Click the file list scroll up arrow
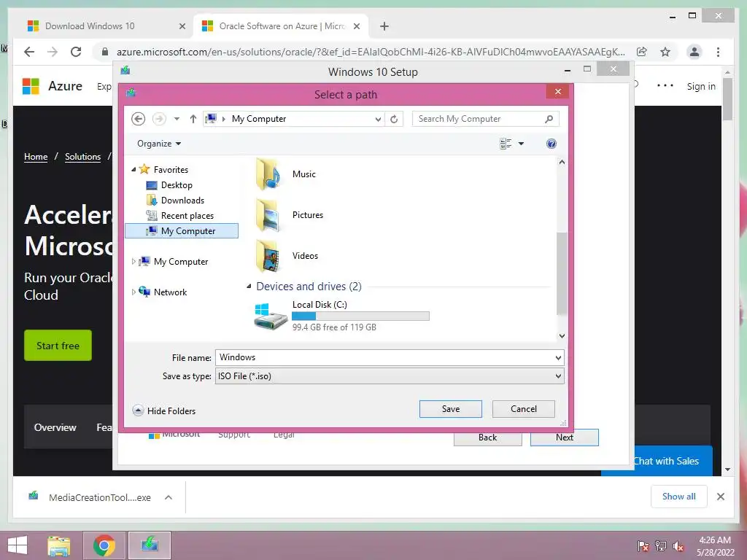 pos(562,163)
